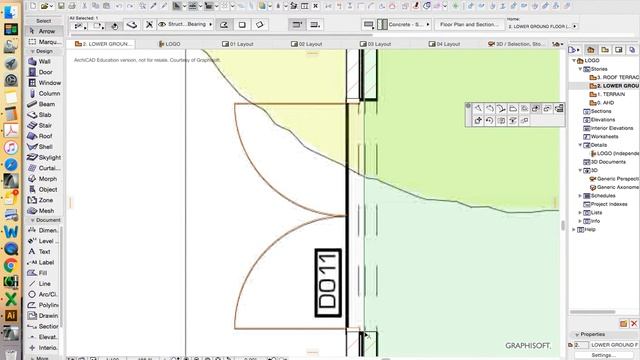Viewport: 640px width, 360px height.
Task: Activate the Column tool
Action: (x=44, y=93)
